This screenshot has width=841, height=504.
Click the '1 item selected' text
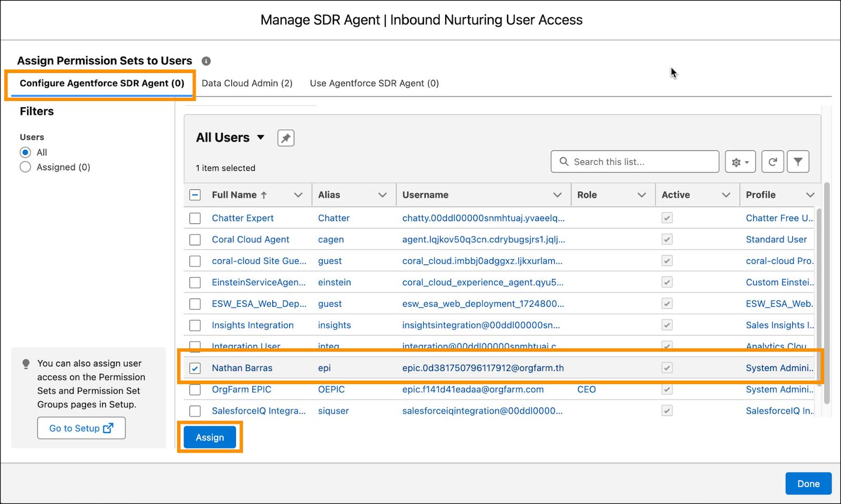(x=225, y=168)
